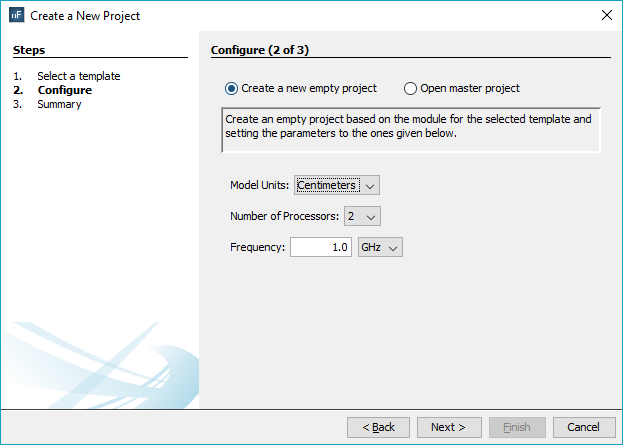
Task: Go back with the Back button
Action: tap(378, 427)
